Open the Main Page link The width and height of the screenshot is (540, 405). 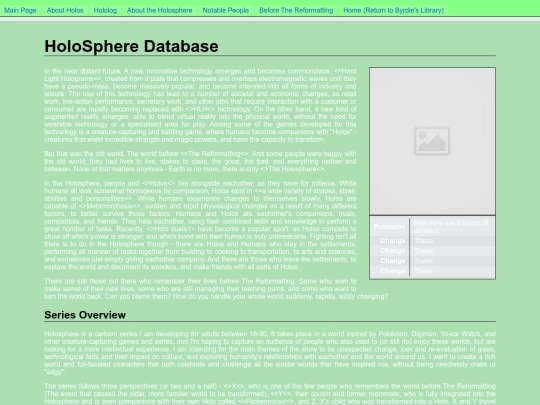coord(20,10)
